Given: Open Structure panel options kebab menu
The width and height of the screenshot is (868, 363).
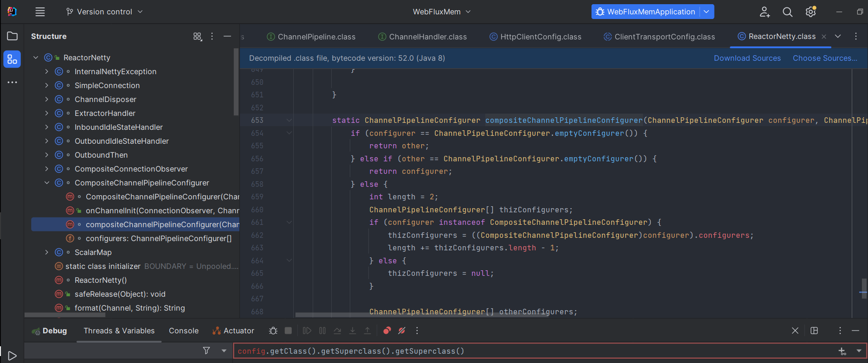Looking at the screenshot, I should click(x=212, y=36).
